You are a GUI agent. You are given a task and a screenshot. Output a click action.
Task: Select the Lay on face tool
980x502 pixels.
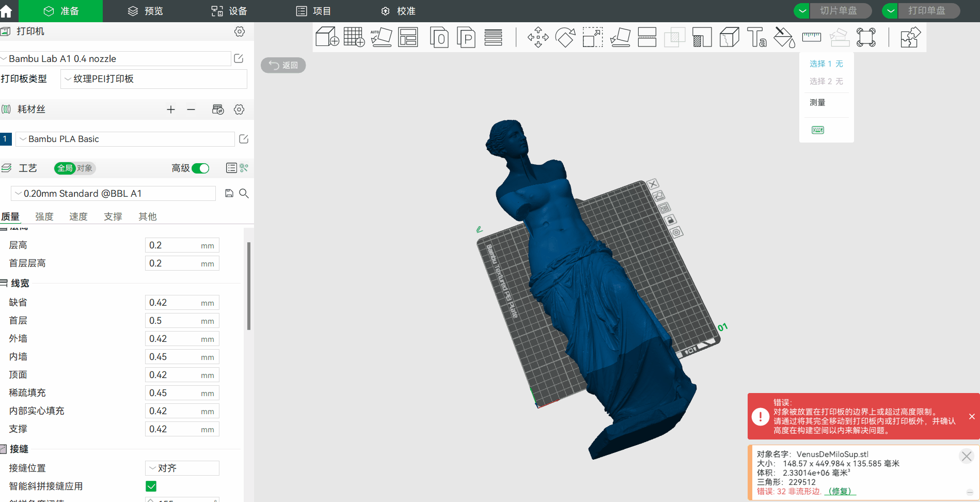tap(620, 37)
